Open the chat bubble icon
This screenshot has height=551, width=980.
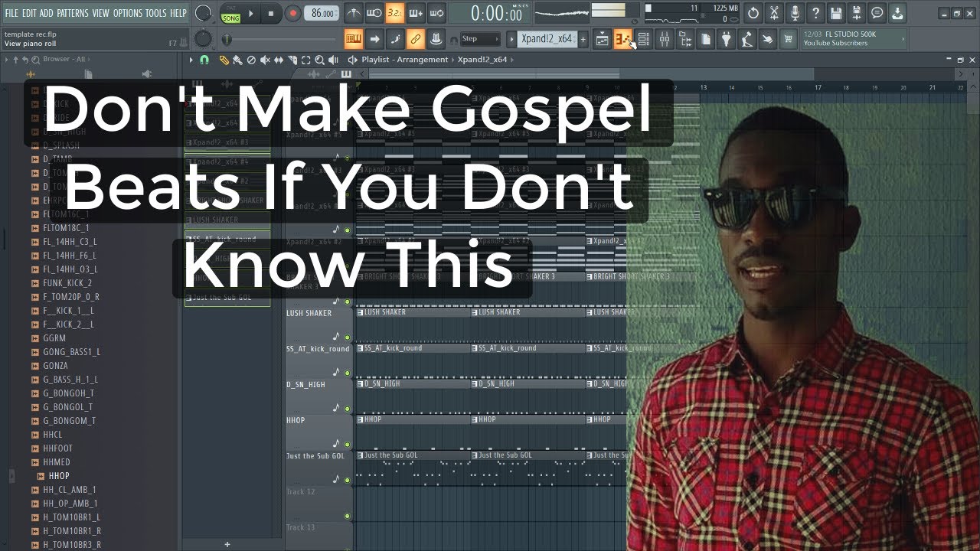[878, 13]
